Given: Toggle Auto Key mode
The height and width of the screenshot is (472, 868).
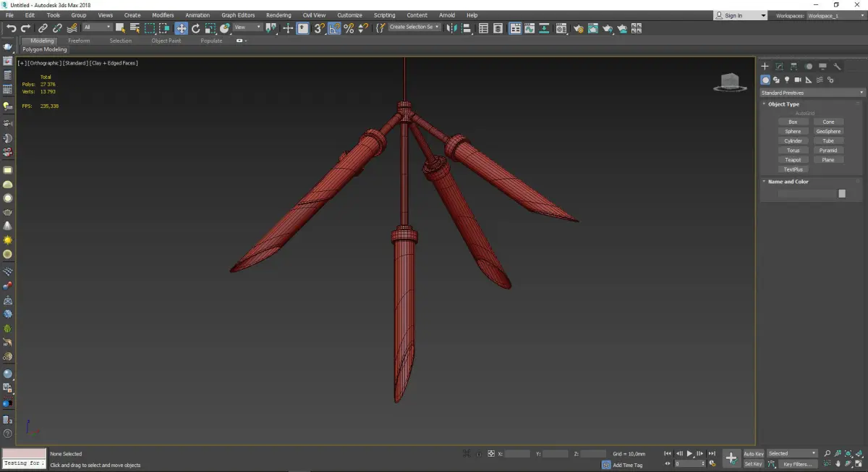Looking at the screenshot, I should 754,454.
